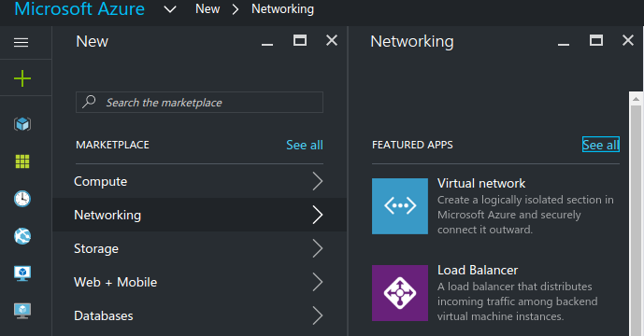Expand the Networking category chevron

(x=318, y=215)
